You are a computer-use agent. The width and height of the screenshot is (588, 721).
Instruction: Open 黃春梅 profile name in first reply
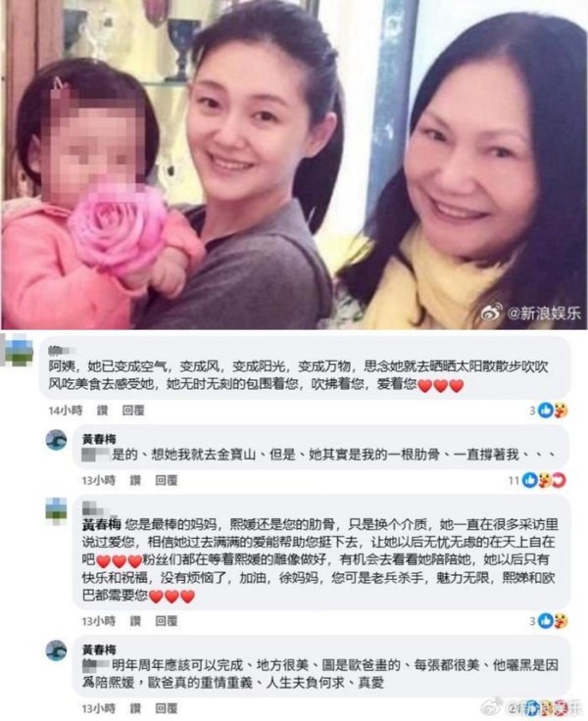99,439
